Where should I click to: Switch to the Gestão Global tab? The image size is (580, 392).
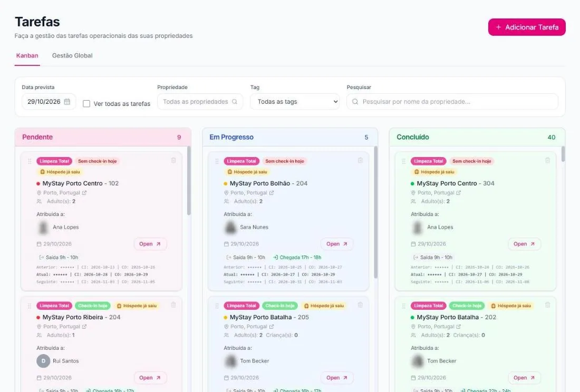(x=72, y=56)
